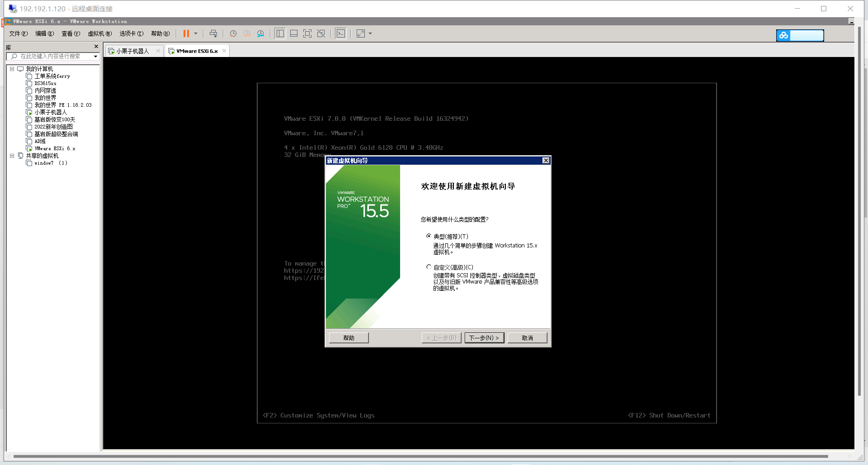Open the library search dropdown arrow

[95, 57]
